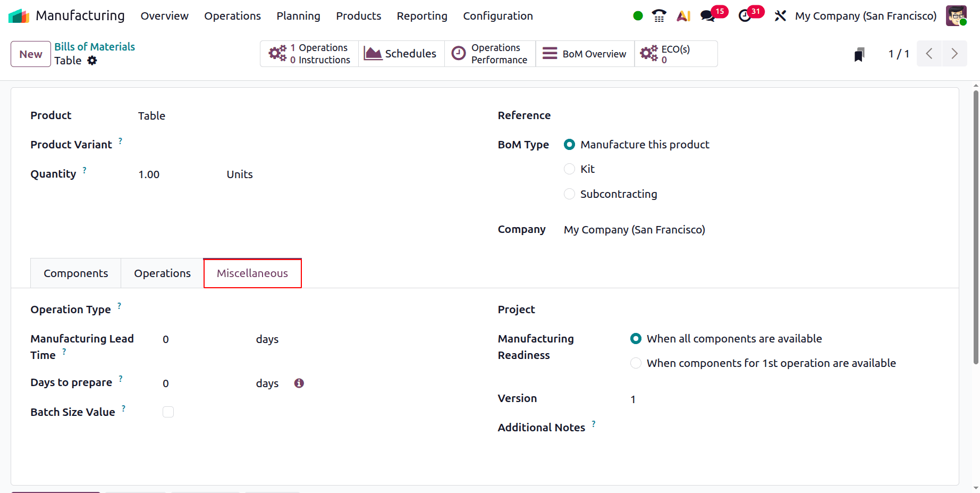Open the Operations Performance stat button
Viewport: 980px width, 493px height.
pos(490,54)
